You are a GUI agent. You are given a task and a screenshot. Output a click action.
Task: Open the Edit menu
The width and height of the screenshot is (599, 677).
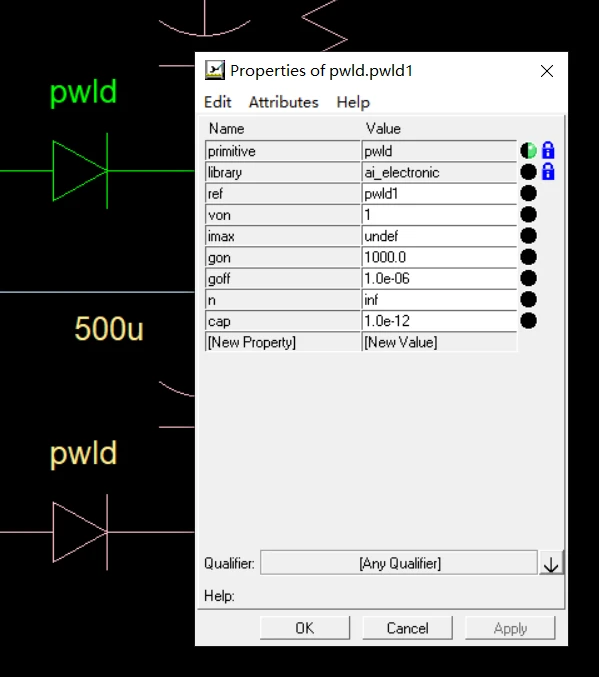click(218, 102)
